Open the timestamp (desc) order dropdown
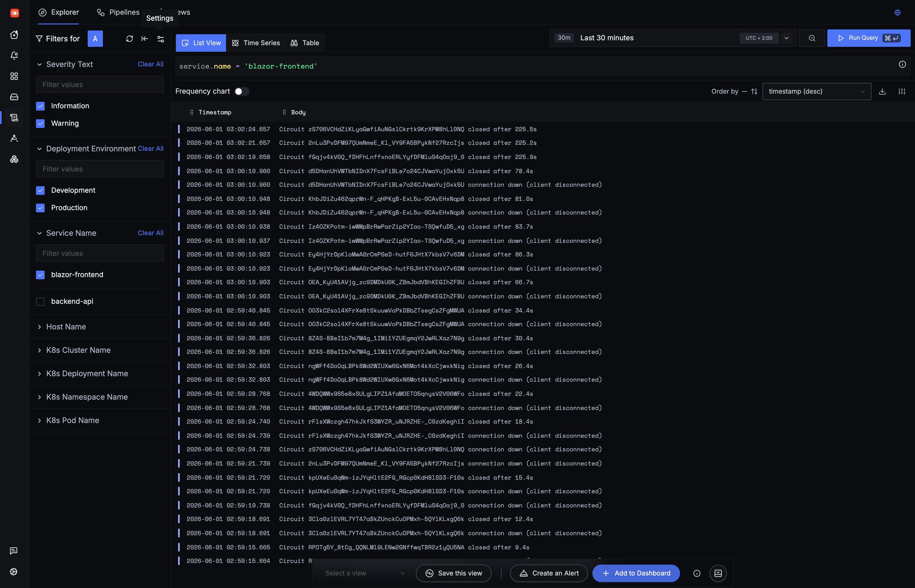The width and height of the screenshot is (915, 588). point(816,92)
